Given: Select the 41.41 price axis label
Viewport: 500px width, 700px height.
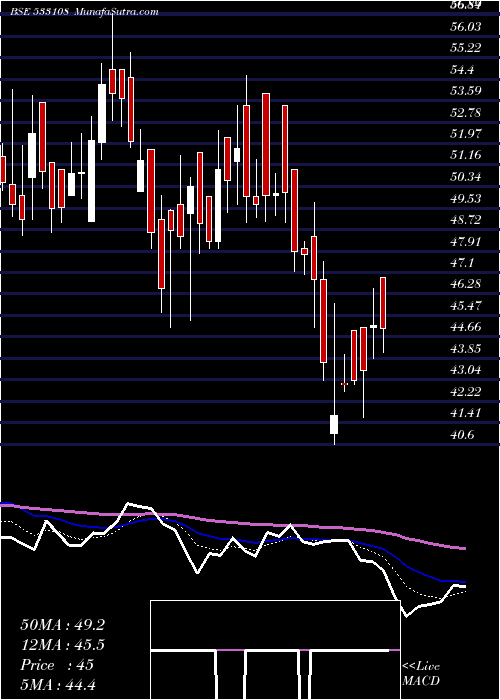Looking at the screenshot, I should point(465,413).
